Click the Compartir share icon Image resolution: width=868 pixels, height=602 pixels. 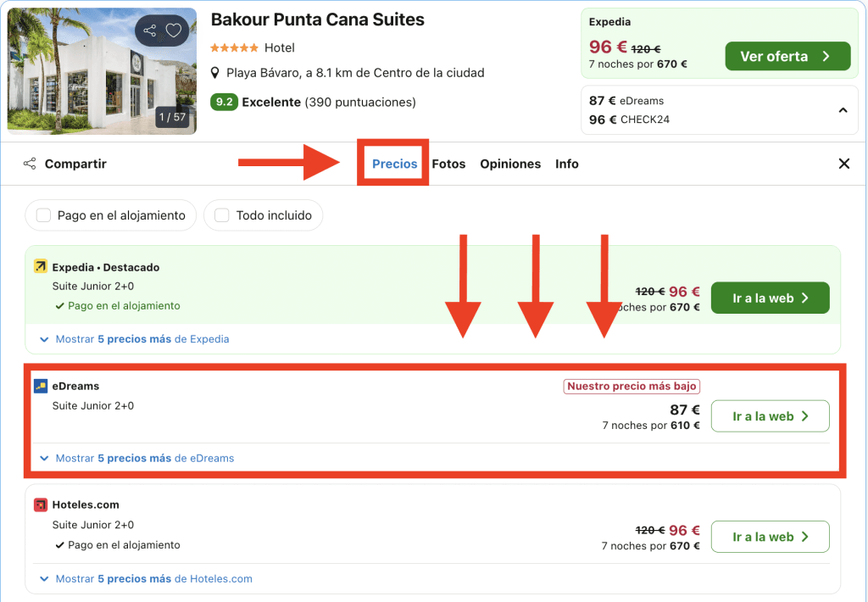coord(30,164)
